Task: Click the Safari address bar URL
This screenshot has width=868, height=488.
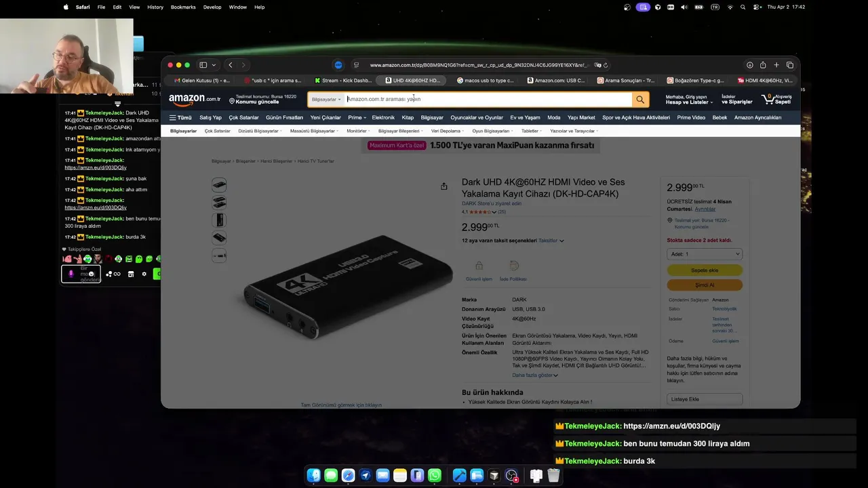Action: click(x=479, y=65)
